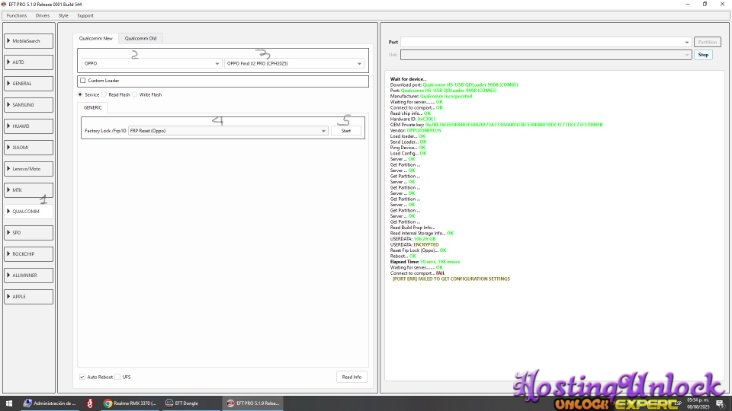Open the Style menu
The image size is (732, 411).
click(63, 16)
